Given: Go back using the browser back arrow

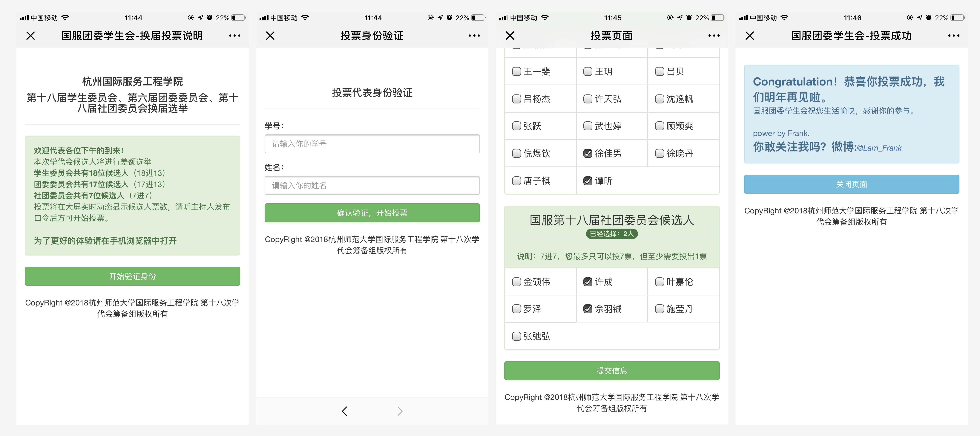Looking at the screenshot, I should tap(345, 411).
